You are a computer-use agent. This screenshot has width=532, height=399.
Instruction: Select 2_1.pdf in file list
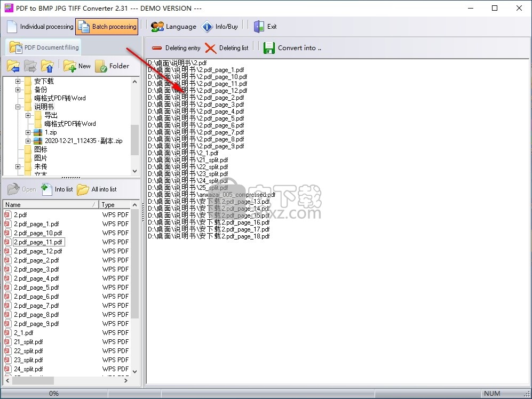coord(24,333)
